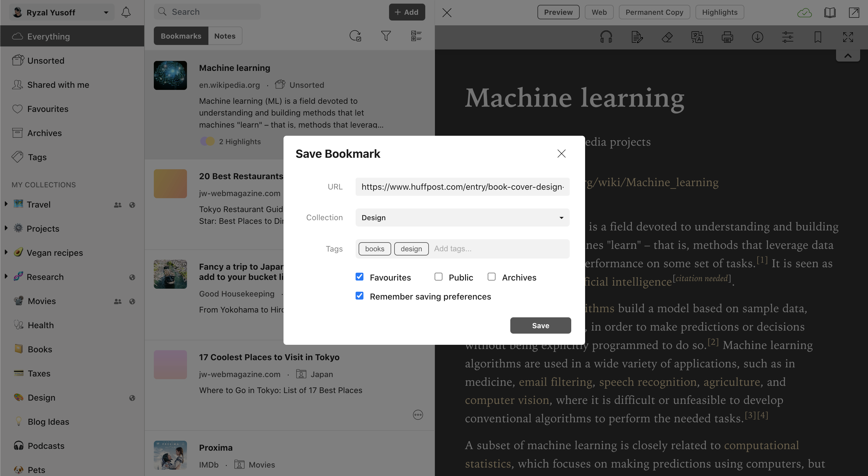
Task: Toggle Remember saving preferences checkbox
Action: click(x=360, y=296)
